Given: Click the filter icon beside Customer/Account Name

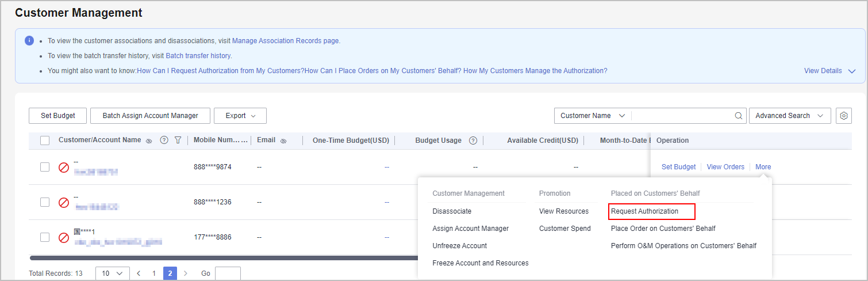Looking at the screenshot, I should click(178, 140).
